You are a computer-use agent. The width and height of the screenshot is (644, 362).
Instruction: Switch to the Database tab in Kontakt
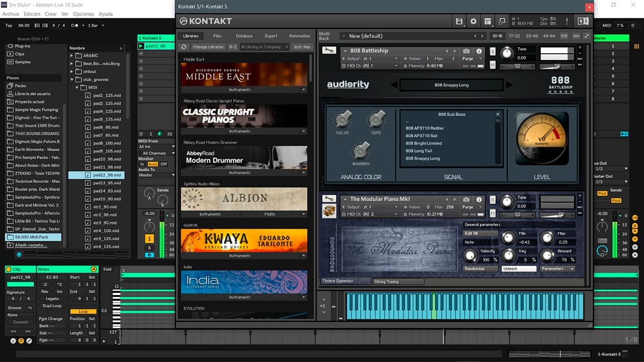(244, 36)
